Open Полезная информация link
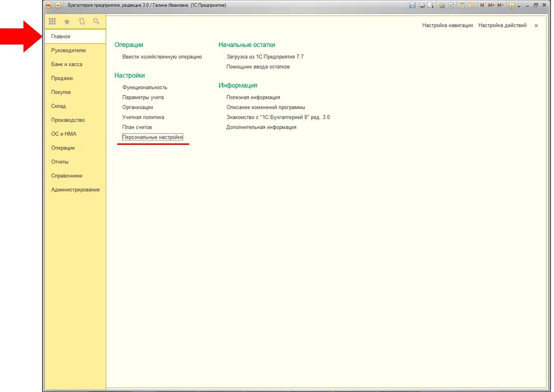Screen dimensions: 554x392 pos(253,97)
